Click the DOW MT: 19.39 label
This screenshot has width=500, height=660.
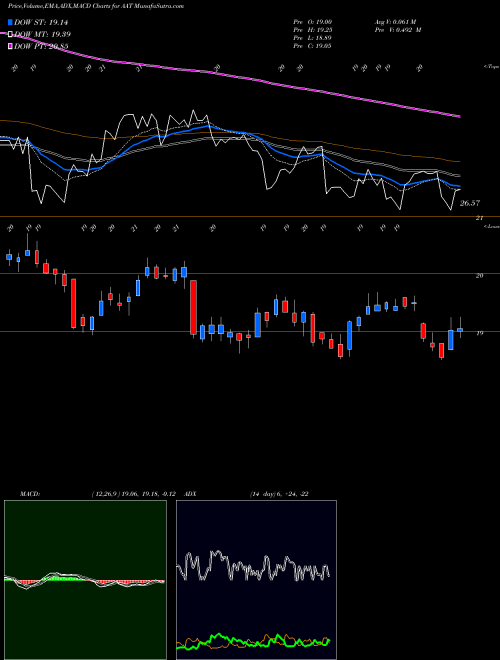[x=42, y=35]
